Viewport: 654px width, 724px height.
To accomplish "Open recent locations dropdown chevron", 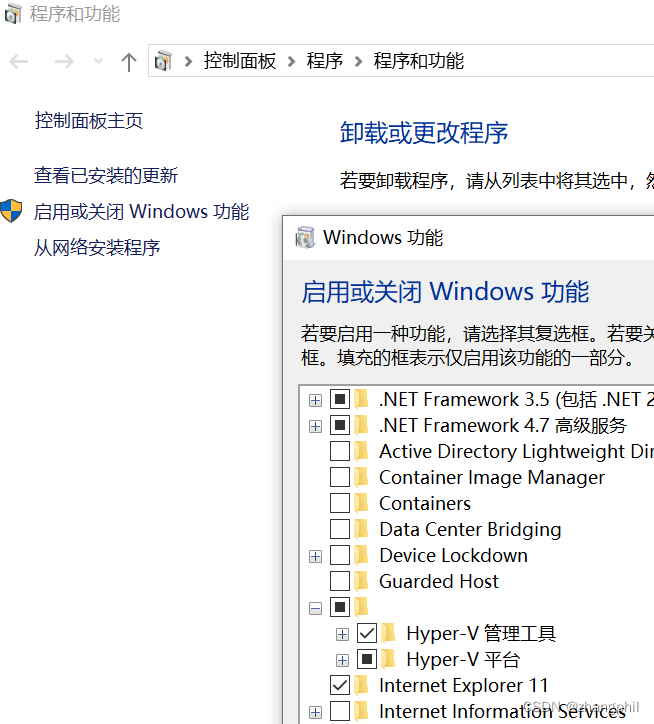I will tap(98, 60).
